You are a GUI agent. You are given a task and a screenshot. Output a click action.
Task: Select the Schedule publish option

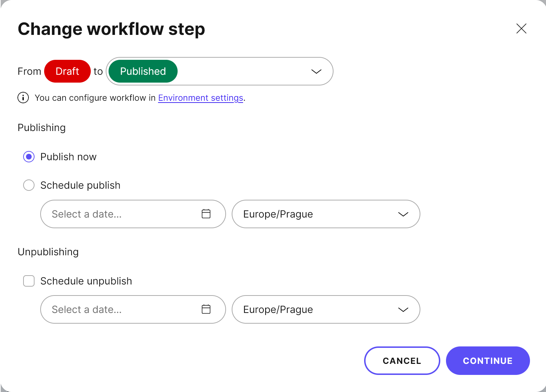(x=29, y=185)
